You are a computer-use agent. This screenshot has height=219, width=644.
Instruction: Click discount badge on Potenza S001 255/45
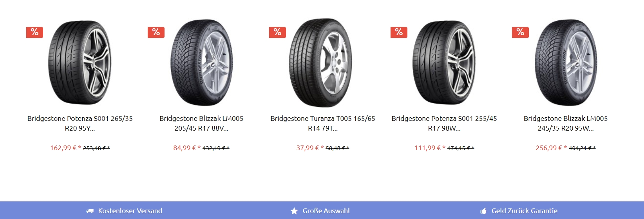point(399,32)
